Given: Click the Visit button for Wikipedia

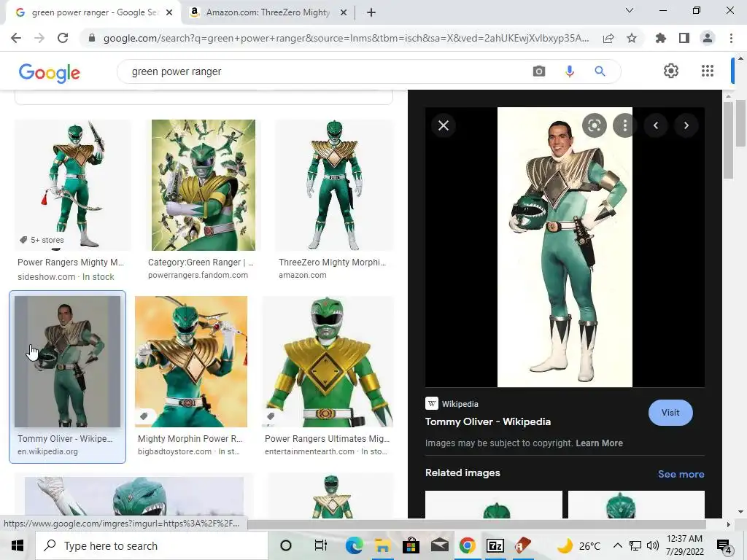Looking at the screenshot, I should pos(670,413).
